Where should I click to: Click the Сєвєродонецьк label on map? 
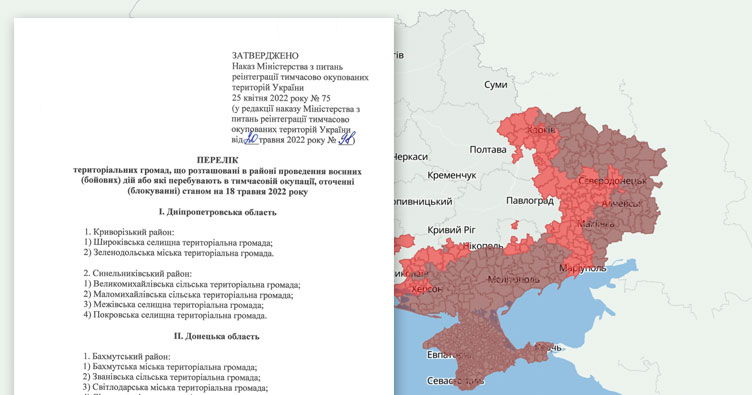tap(612, 181)
